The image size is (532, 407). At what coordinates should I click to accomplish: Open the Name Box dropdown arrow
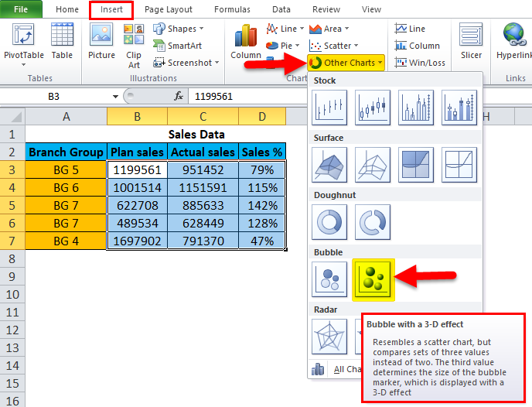coord(115,97)
